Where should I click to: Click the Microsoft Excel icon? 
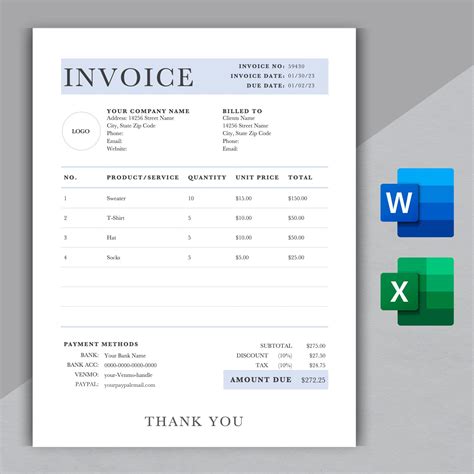[x=417, y=291]
